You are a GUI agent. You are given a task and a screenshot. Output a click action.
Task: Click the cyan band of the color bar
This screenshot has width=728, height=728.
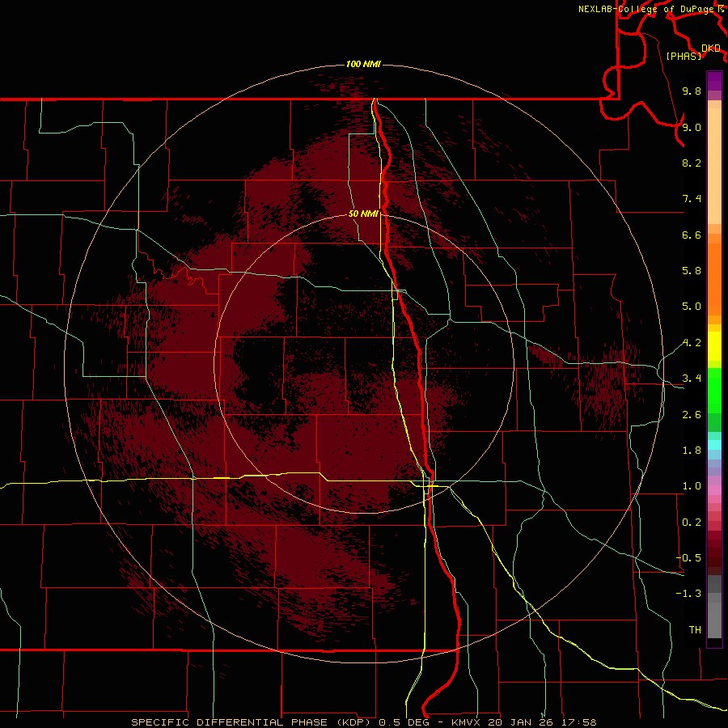click(714, 445)
